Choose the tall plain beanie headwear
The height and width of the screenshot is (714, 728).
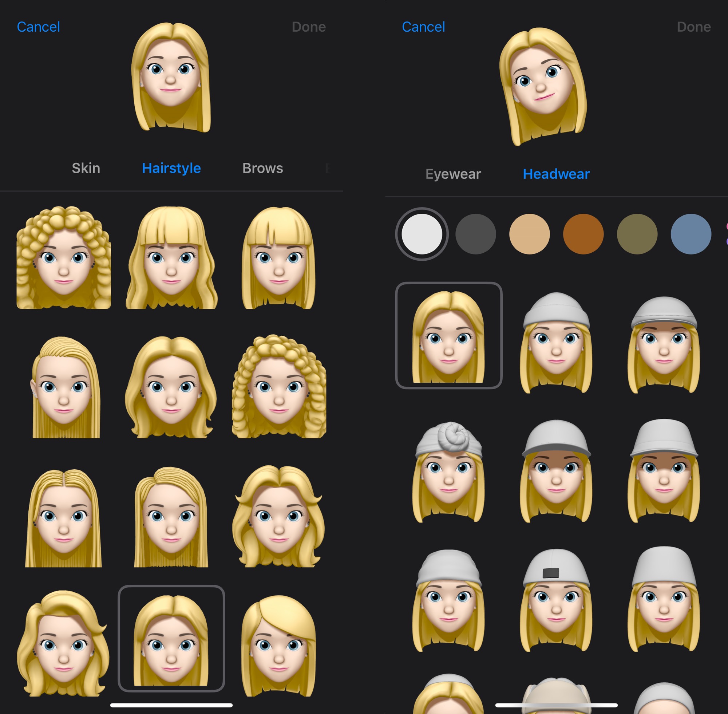664,599
